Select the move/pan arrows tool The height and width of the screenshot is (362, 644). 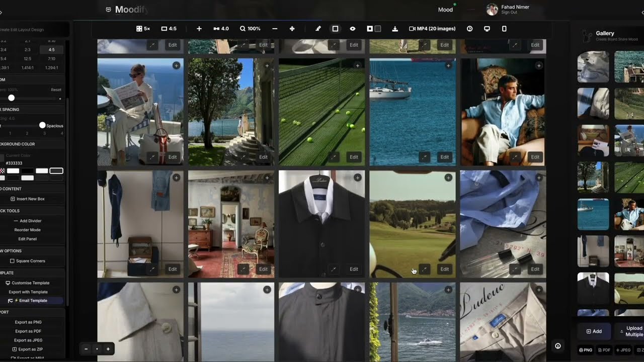(x=292, y=29)
